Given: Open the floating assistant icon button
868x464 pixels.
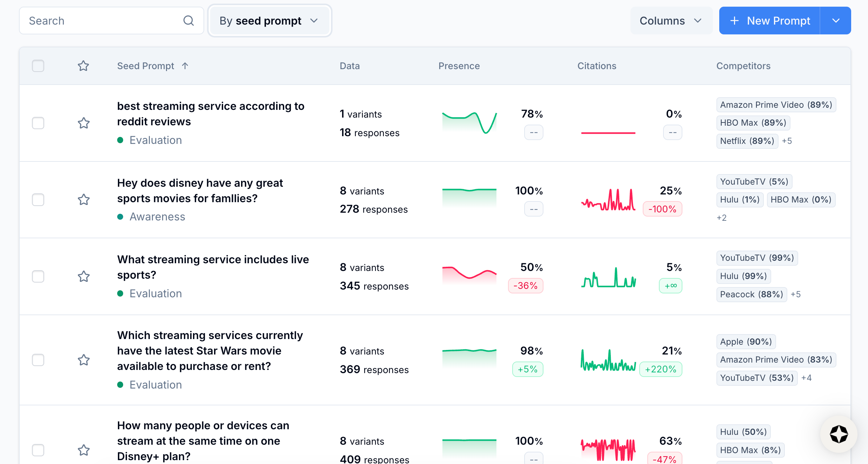Looking at the screenshot, I should pos(839,434).
